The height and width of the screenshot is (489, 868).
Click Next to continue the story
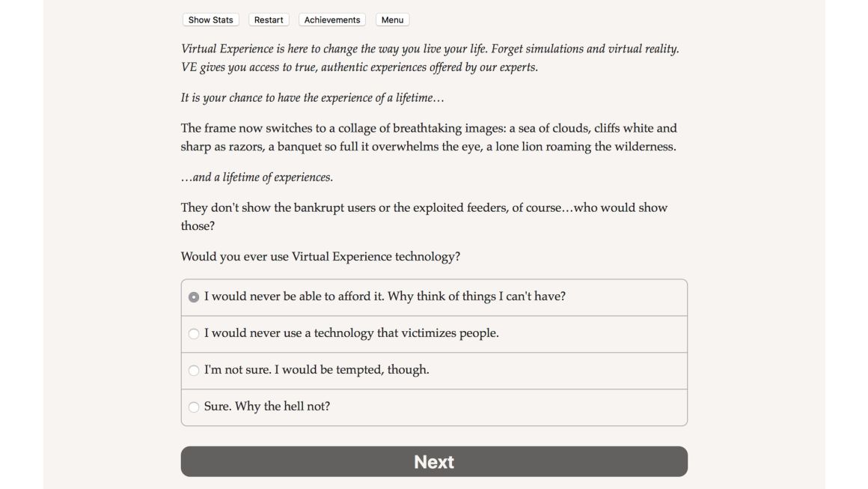[x=434, y=461]
